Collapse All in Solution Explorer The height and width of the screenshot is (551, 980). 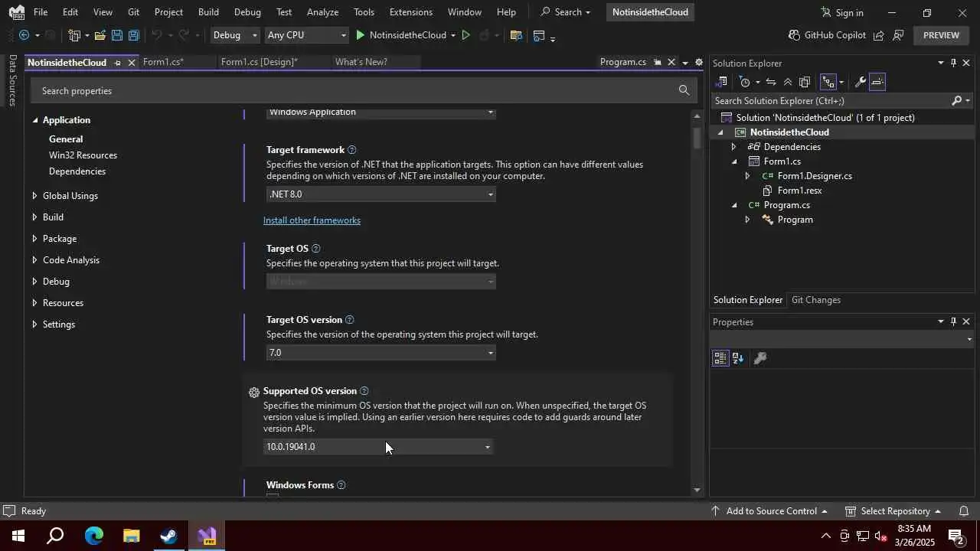pyautogui.click(x=788, y=82)
